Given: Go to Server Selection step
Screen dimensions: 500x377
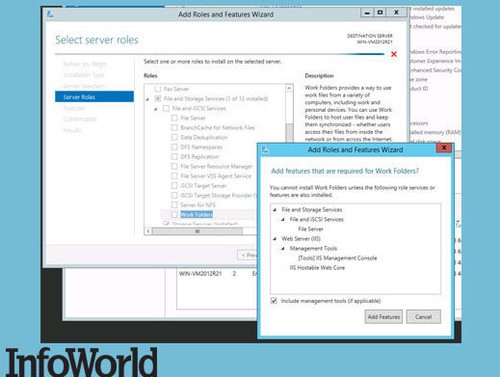Looking at the screenshot, I should 84,86.
